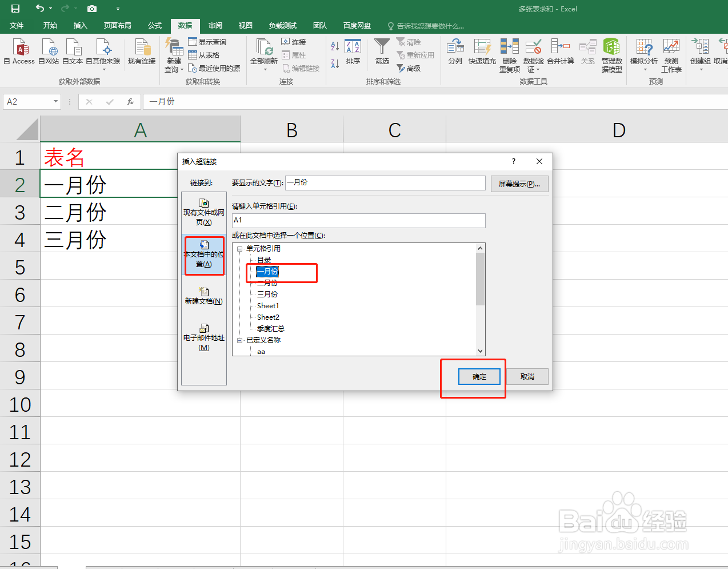
Task: Collapse the Defined Names (已定义名称) tree node
Action: click(x=240, y=340)
